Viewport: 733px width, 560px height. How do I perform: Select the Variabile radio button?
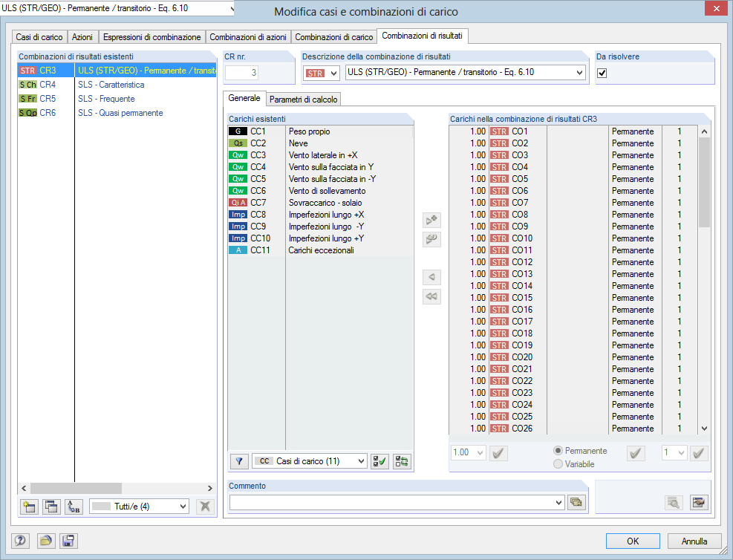pyautogui.click(x=558, y=463)
